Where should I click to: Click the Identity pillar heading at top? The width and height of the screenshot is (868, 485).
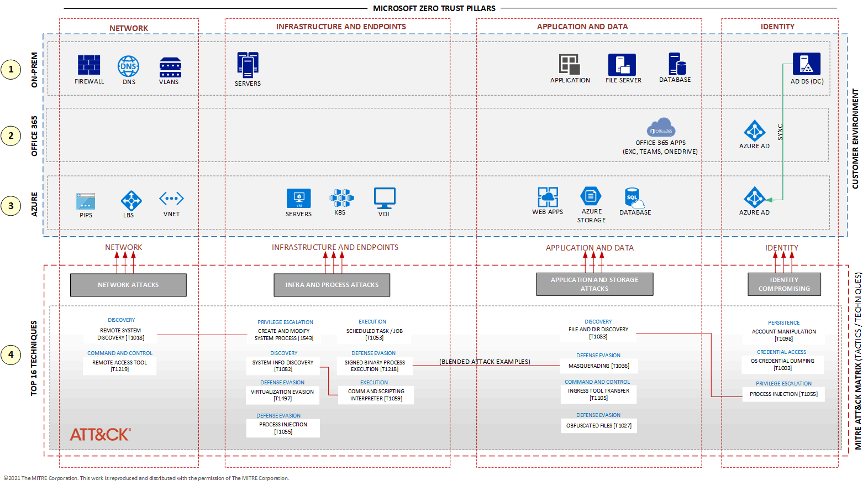point(777,27)
